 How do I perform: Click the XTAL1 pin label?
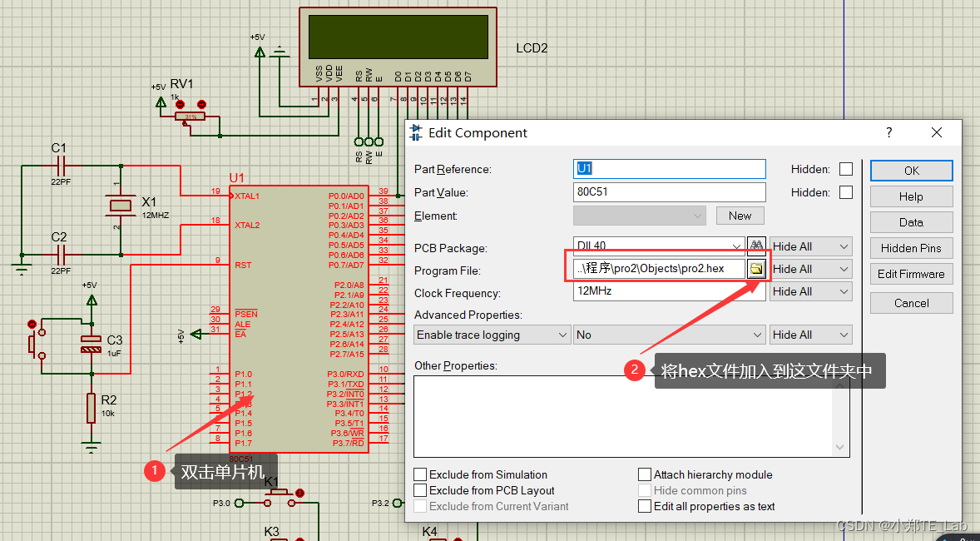[x=247, y=196]
